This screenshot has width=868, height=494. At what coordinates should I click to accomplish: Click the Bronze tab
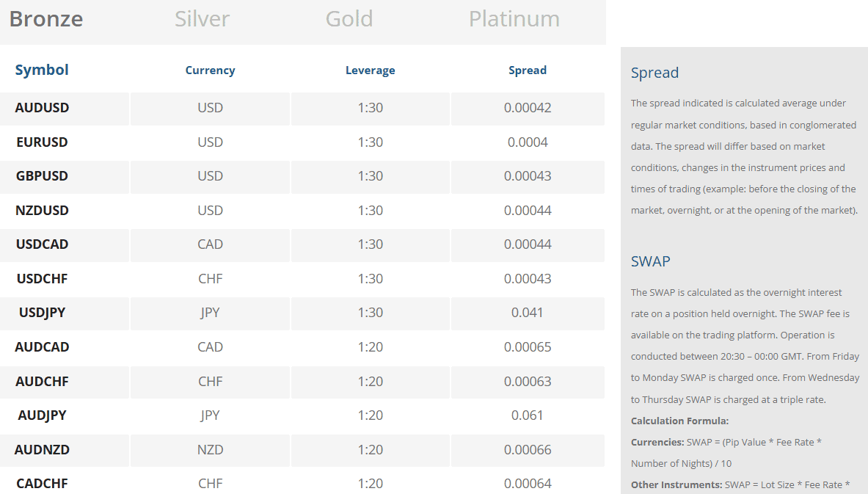tap(45, 19)
